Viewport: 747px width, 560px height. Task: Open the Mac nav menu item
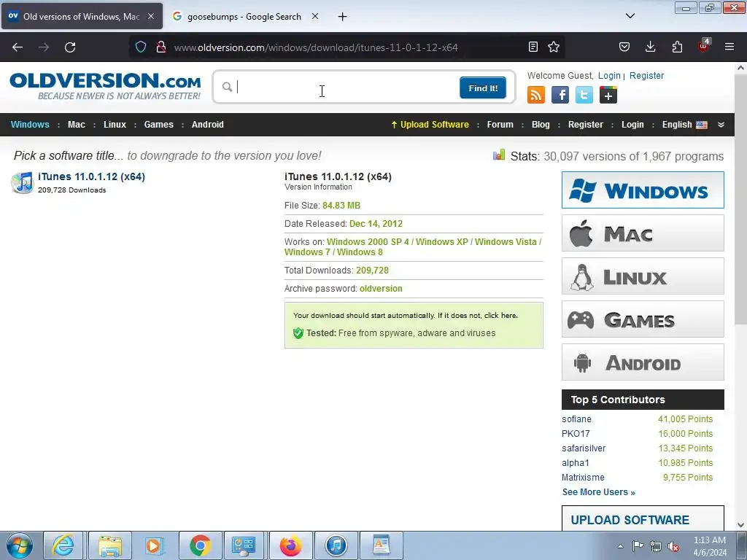(76, 125)
